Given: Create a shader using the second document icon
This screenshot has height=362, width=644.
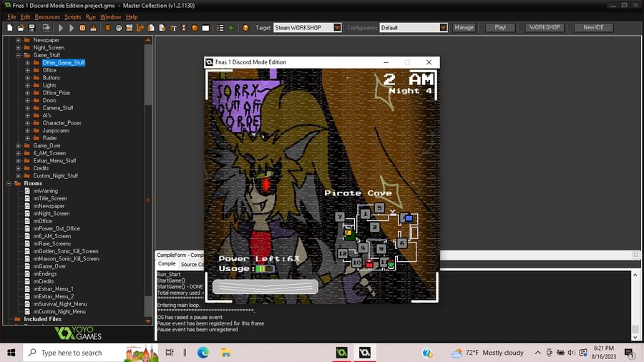Looking at the screenshot, I should [x=162, y=28].
